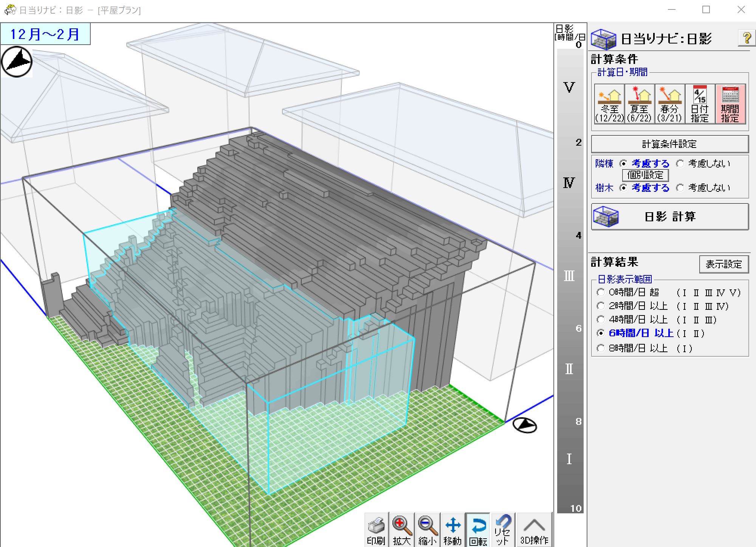
Task: Click level Ⅳ on the shadow scale
Action: [x=569, y=183]
